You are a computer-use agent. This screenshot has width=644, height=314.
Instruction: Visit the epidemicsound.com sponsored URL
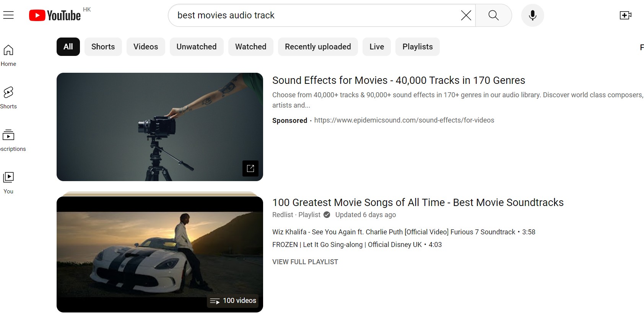pyautogui.click(x=404, y=120)
